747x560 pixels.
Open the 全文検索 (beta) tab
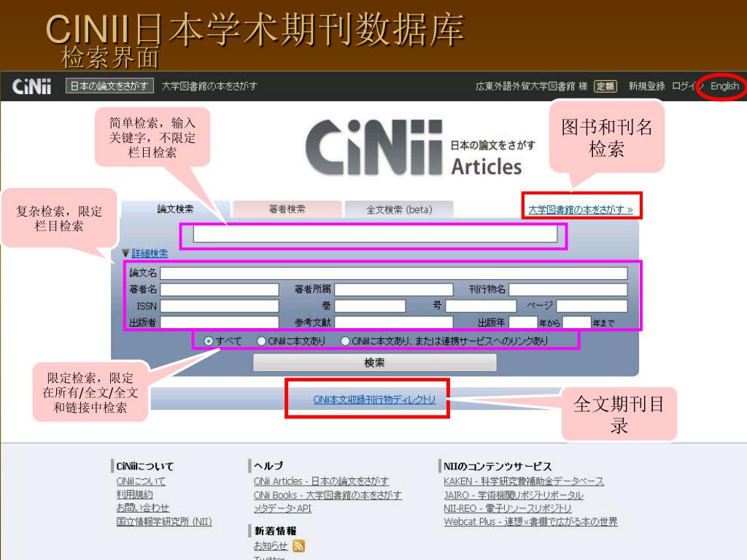(399, 209)
